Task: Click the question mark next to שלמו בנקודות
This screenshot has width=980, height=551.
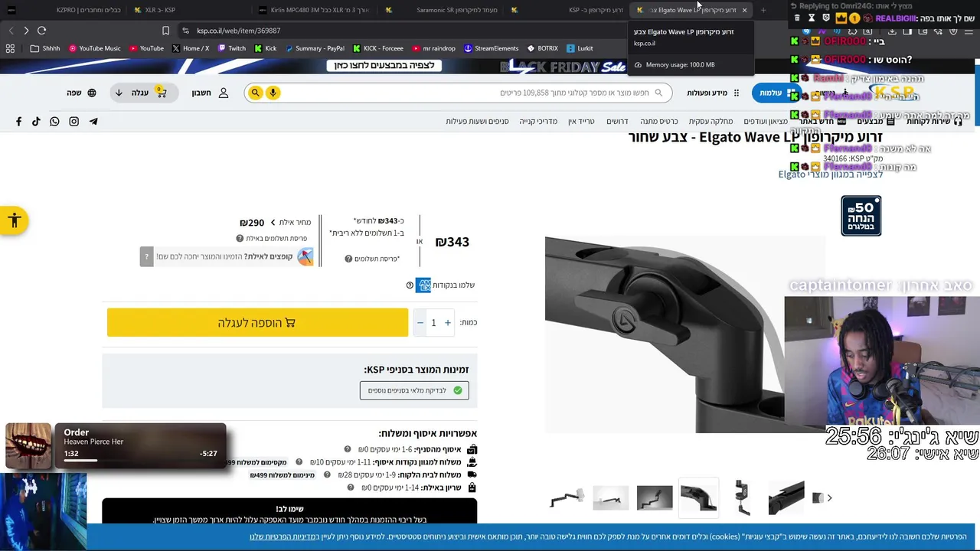Action: [x=410, y=285]
